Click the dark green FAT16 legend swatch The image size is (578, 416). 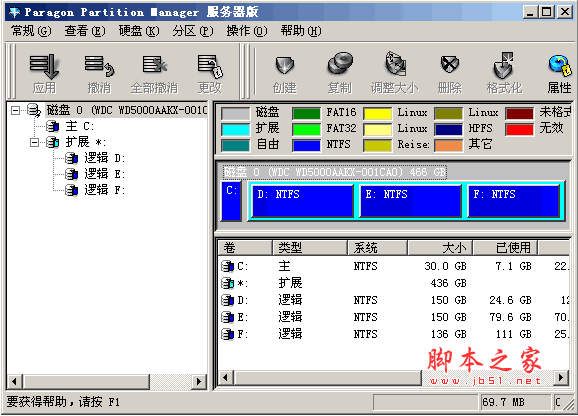click(x=306, y=113)
